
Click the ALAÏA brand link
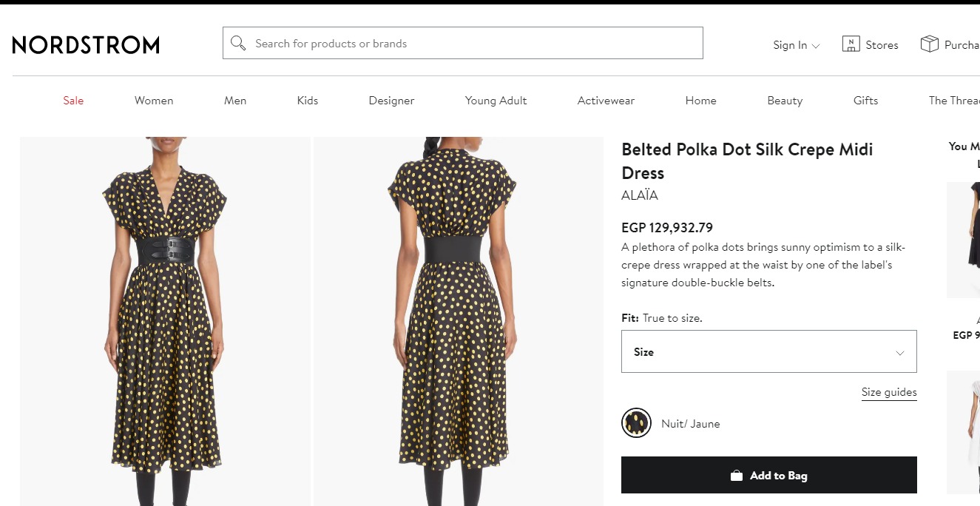(640, 196)
